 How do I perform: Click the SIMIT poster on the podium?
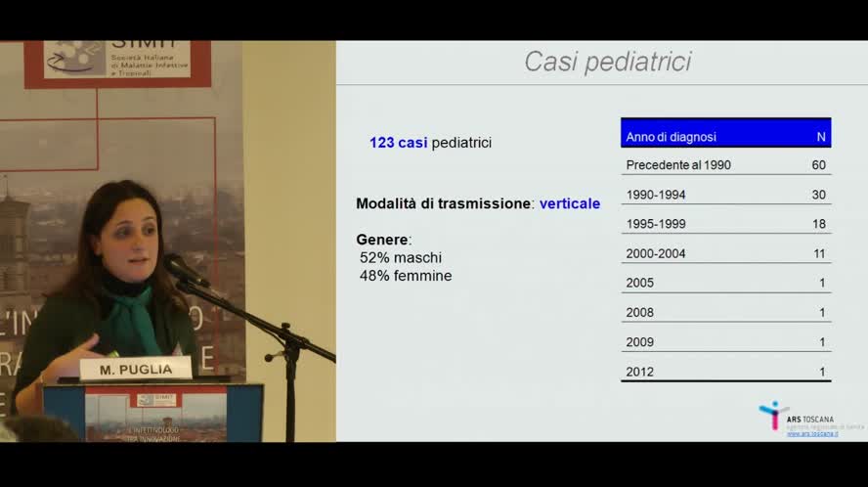(x=156, y=415)
